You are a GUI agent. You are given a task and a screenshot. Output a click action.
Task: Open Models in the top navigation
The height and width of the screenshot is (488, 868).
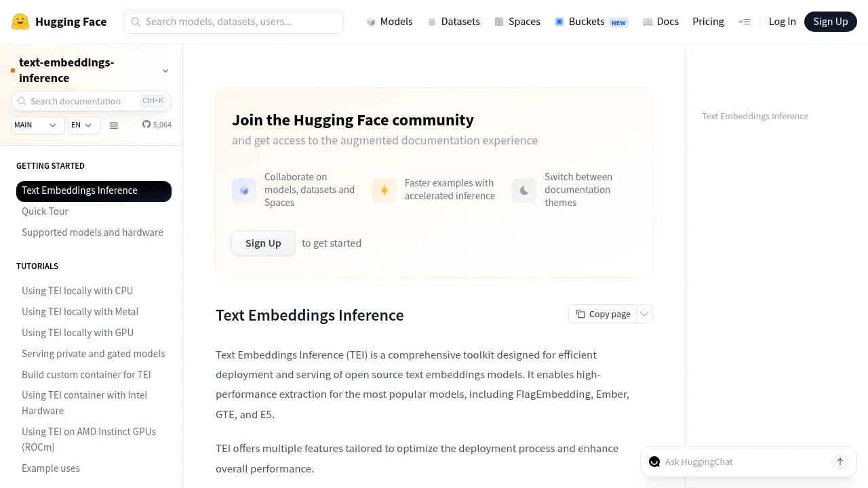[389, 22]
